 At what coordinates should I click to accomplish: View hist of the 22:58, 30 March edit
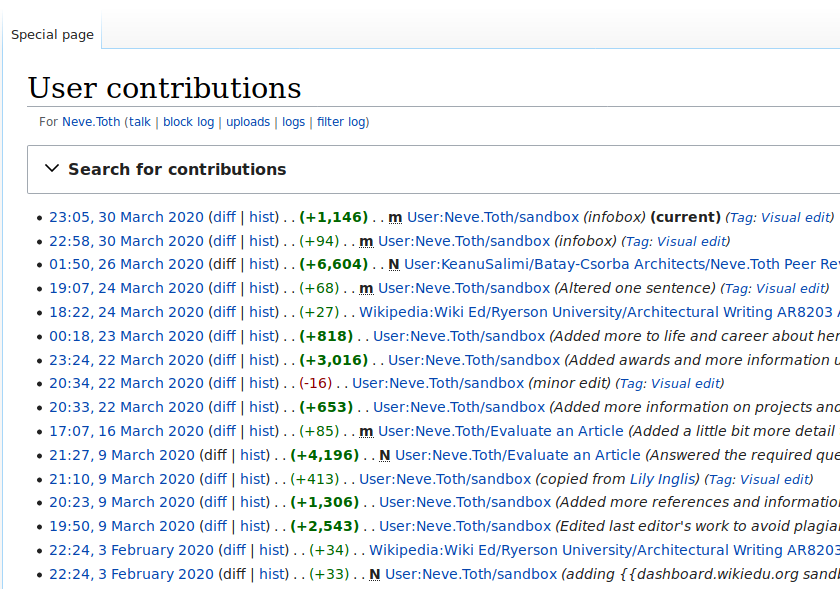point(262,241)
